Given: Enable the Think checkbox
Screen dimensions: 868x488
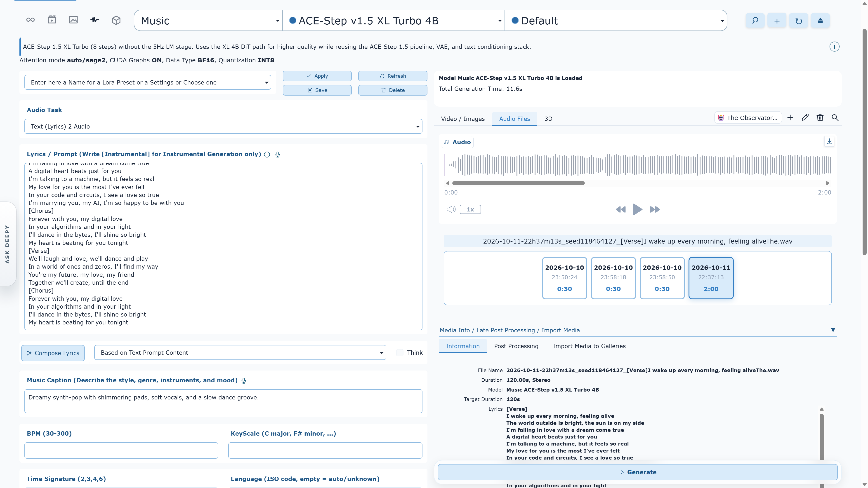Looking at the screenshot, I should coord(400,353).
